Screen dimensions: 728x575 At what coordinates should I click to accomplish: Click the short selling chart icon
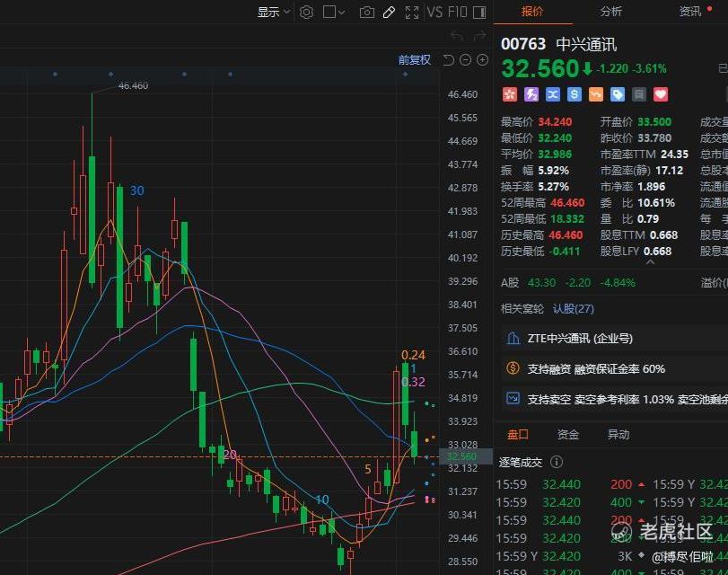[513, 399]
